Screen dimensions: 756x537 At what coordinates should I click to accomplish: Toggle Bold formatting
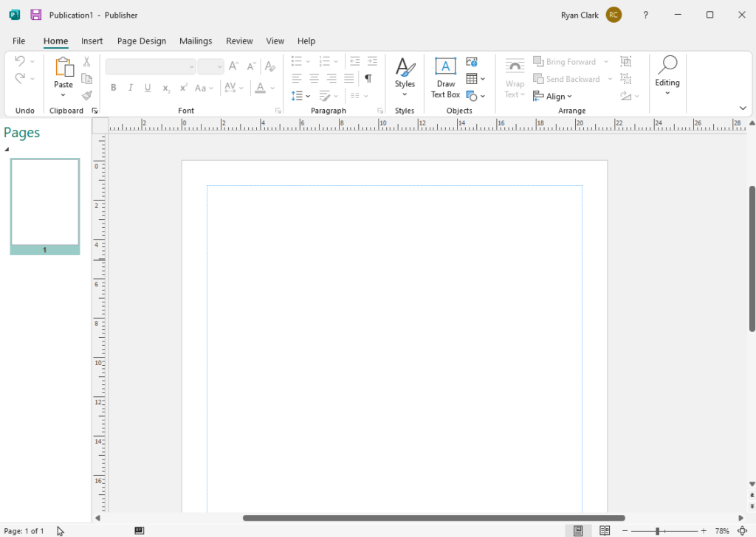tap(113, 88)
